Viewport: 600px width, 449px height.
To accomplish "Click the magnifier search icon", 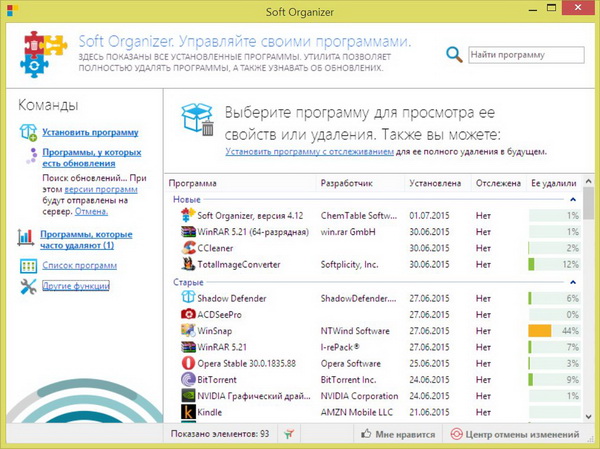I will click(x=454, y=55).
